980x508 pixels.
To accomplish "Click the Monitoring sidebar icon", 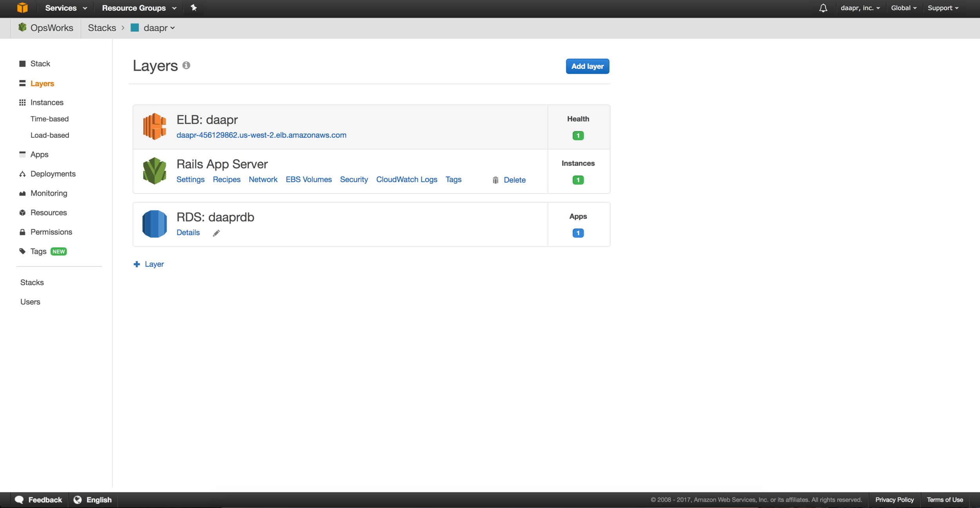I will [x=22, y=192].
